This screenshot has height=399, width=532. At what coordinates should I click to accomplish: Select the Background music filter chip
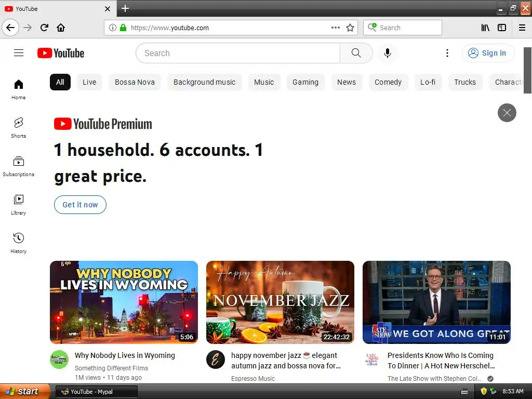[x=205, y=82]
